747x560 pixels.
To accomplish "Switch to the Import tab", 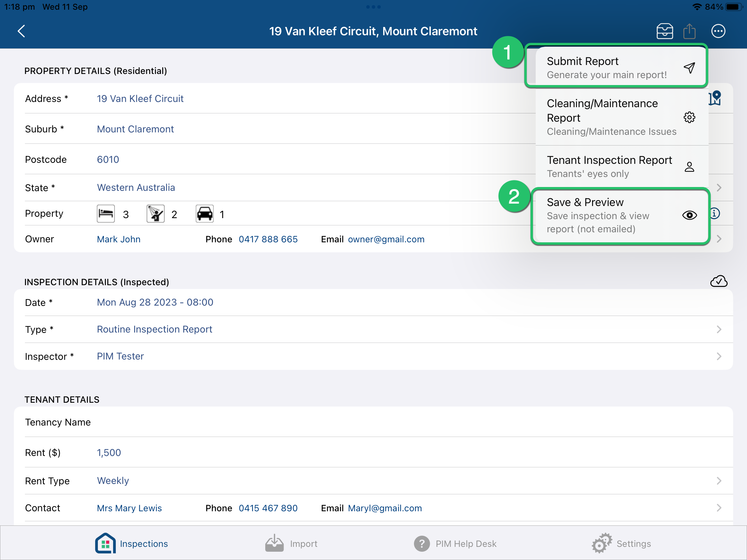I will pos(291,543).
